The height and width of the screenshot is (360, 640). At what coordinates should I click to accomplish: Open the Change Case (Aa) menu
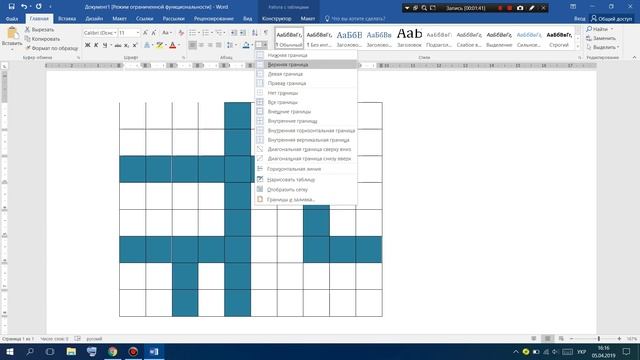point(166,33)
